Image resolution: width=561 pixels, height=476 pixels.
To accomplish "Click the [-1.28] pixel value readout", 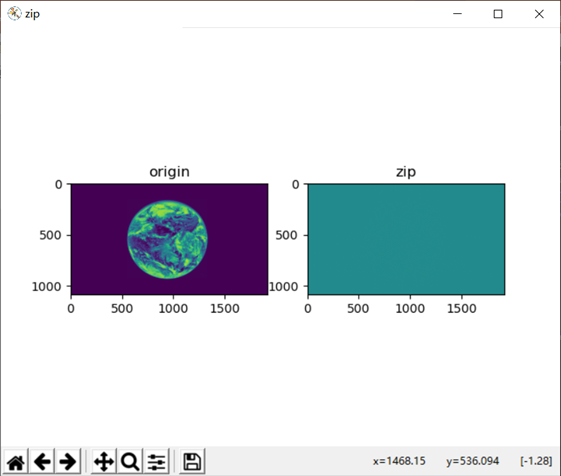I will pyautogui.click(x=536, y=461).
